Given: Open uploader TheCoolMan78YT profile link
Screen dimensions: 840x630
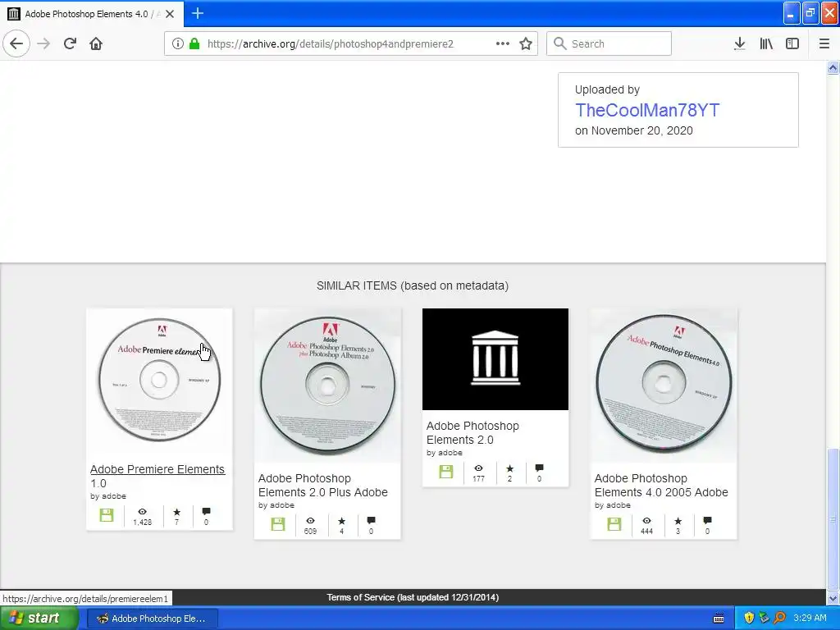Looking at the screenshot, I should click(647, 110).
